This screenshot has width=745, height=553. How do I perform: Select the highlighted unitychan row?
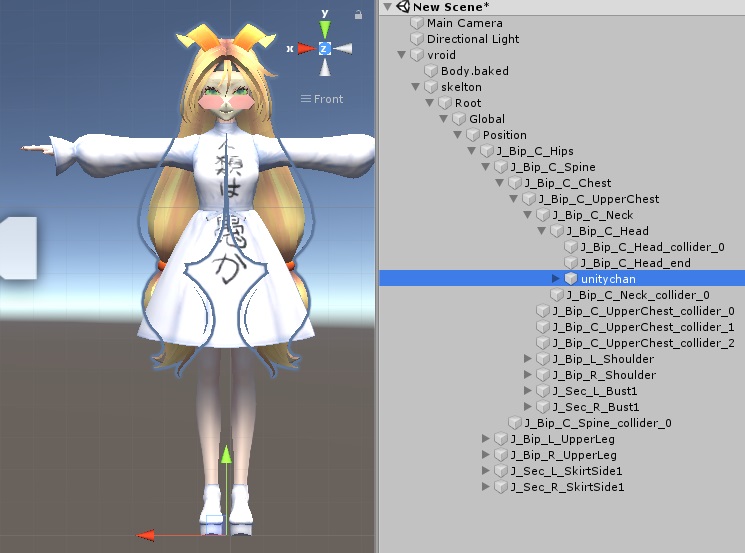pyautogui.click(x=562, y=279)
